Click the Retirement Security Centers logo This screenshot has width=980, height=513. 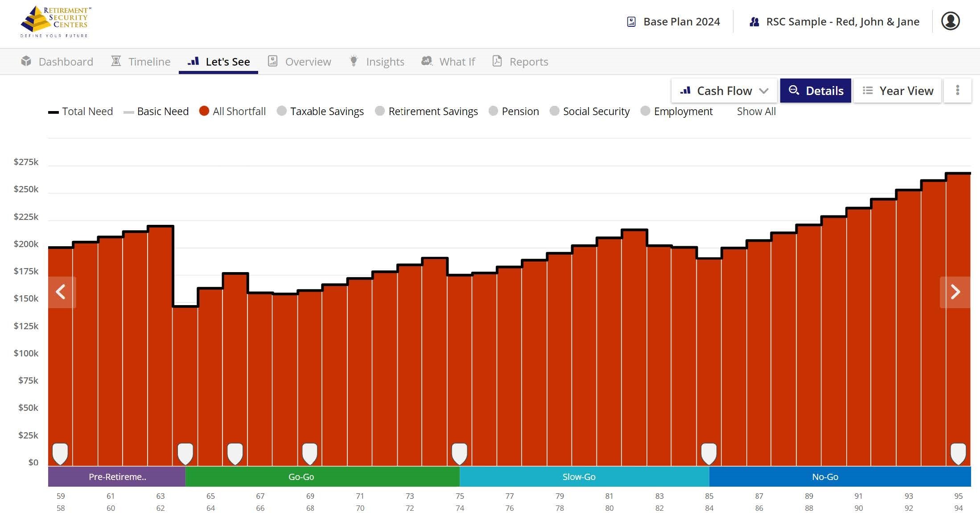[56, 22]
